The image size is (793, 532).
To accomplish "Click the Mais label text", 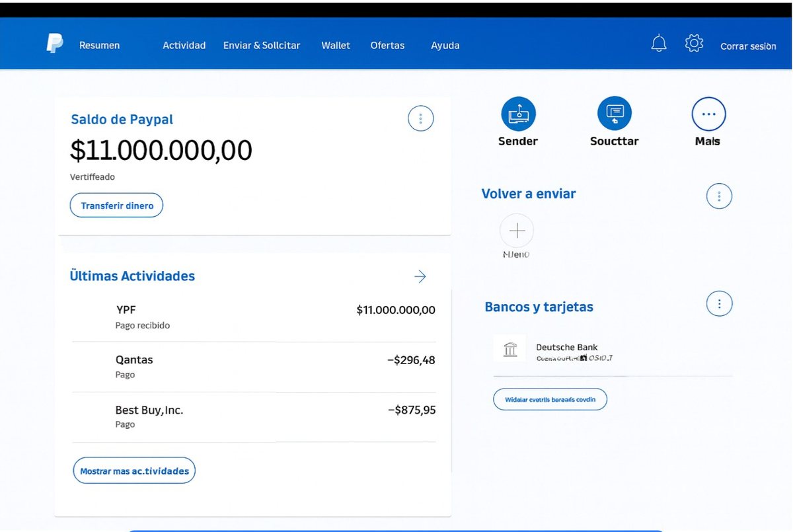I will (x=708, y=141).
